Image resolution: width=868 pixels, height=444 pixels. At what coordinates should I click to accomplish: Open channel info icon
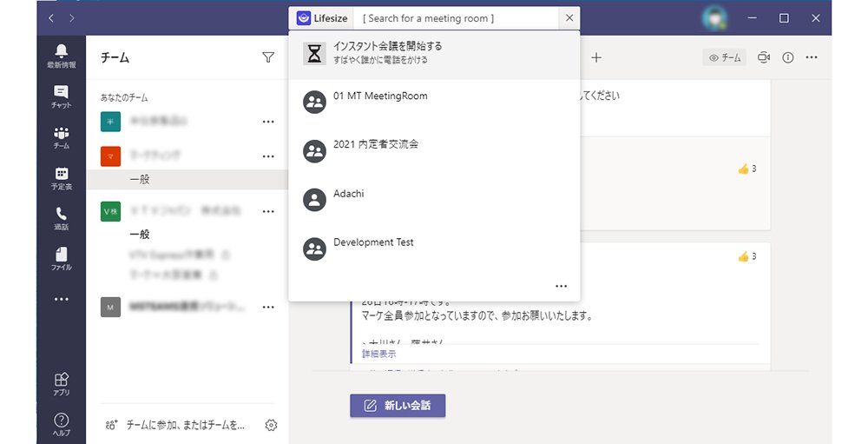[x=788, y=57]
